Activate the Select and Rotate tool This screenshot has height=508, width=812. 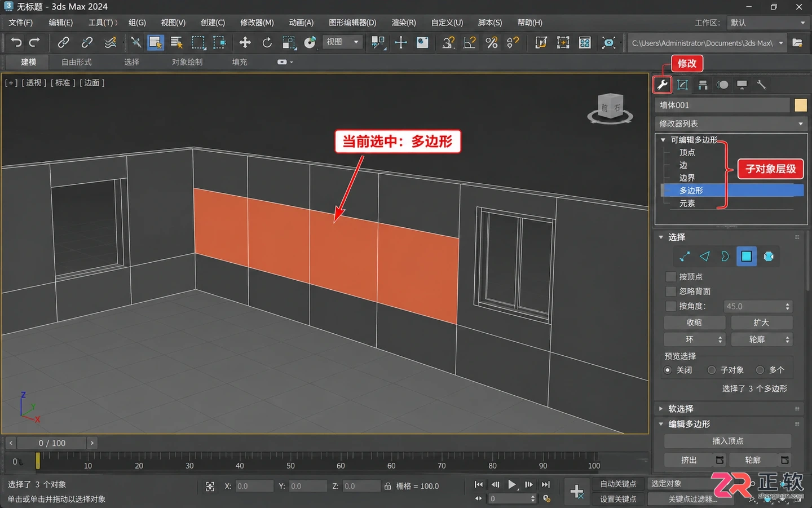[267, 42]
